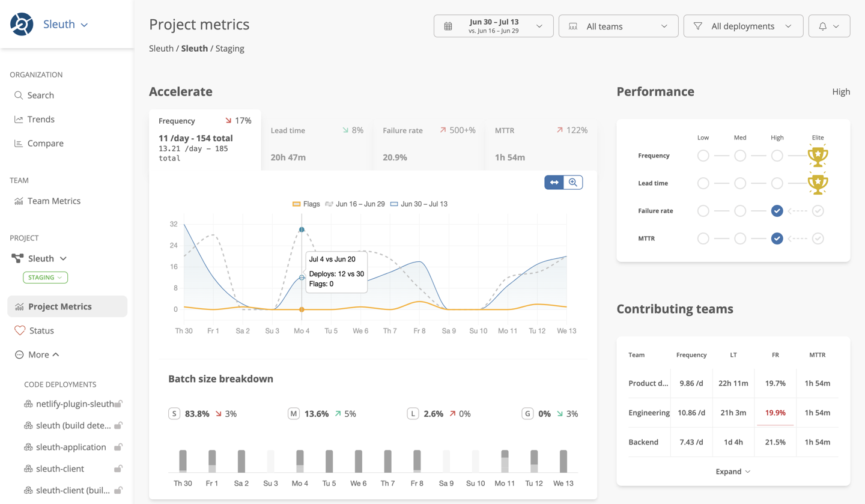The image size is (865, 504).
Task: Click the Frequency Elite trophy icon
Action: pyautogui.click(x=818, y=155)
